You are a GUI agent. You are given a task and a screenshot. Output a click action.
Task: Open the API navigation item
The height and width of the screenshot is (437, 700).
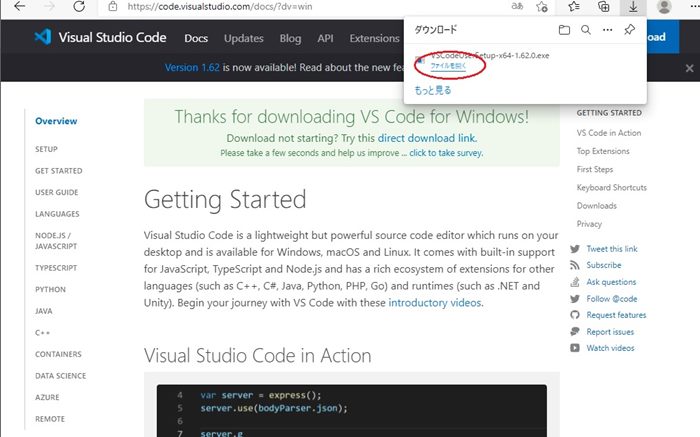pos(325,38)
